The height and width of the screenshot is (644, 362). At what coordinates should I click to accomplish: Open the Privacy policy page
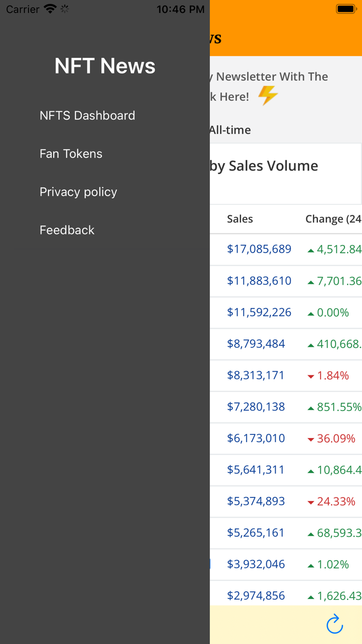(x=78, y=192)
